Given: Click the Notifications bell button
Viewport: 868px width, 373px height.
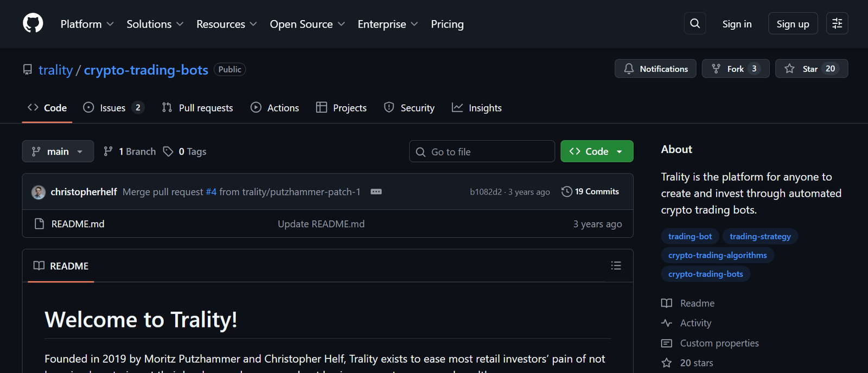Looking at the screenshot, I should (x=655, y=69).
